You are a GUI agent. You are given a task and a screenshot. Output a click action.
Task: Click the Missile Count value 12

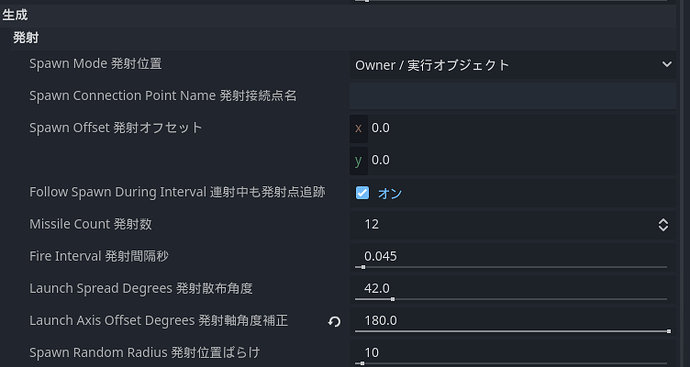[x=371, y=225]
